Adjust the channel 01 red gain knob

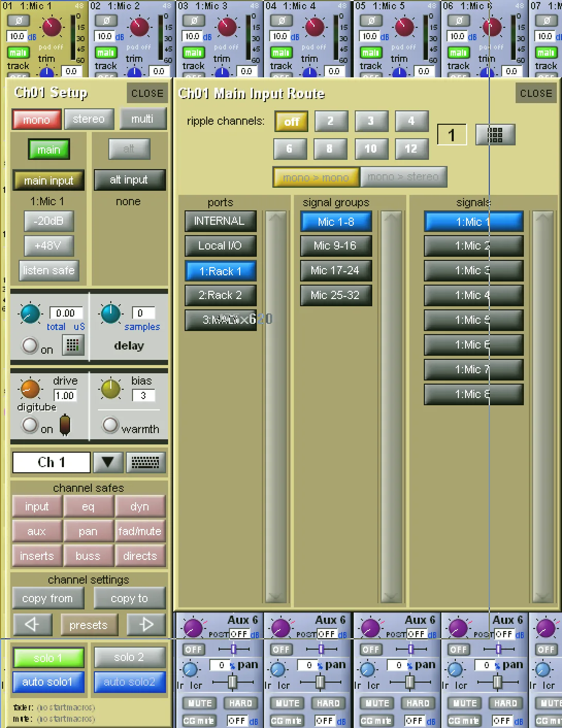(x=52, y=27)
